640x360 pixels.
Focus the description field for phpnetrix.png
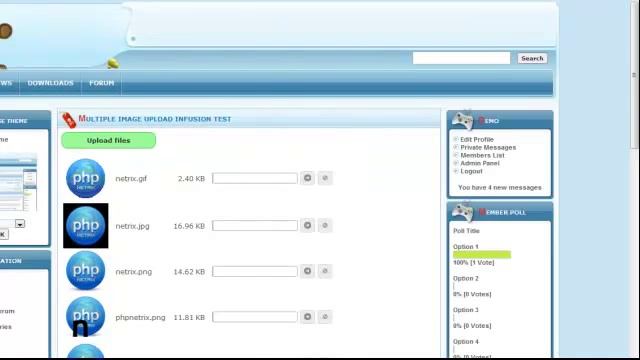coord(255,317)
